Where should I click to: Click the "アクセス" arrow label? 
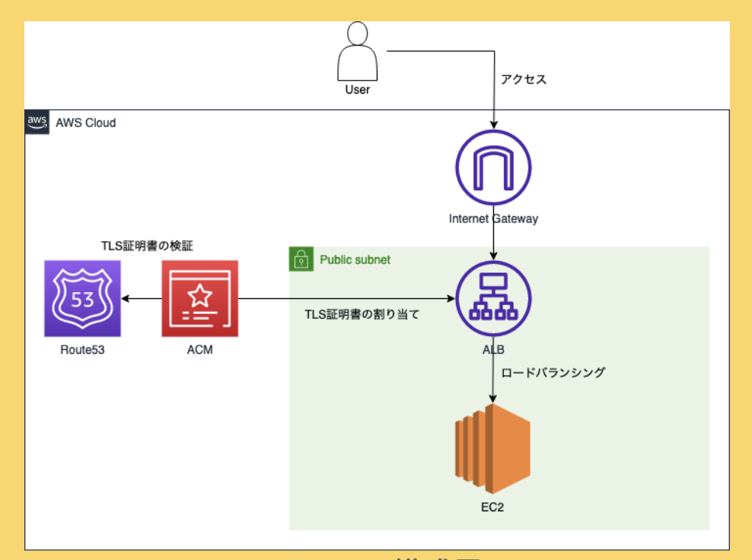click(x=524, y=79)
